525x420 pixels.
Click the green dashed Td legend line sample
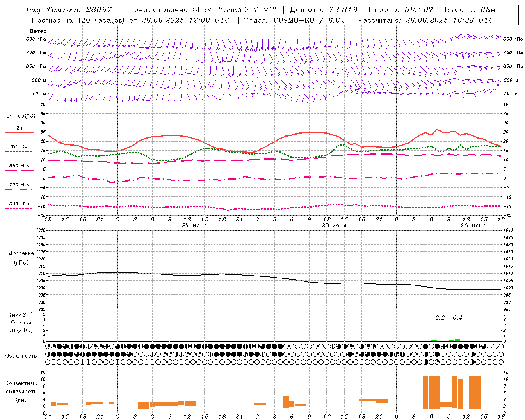pos(18,151)
